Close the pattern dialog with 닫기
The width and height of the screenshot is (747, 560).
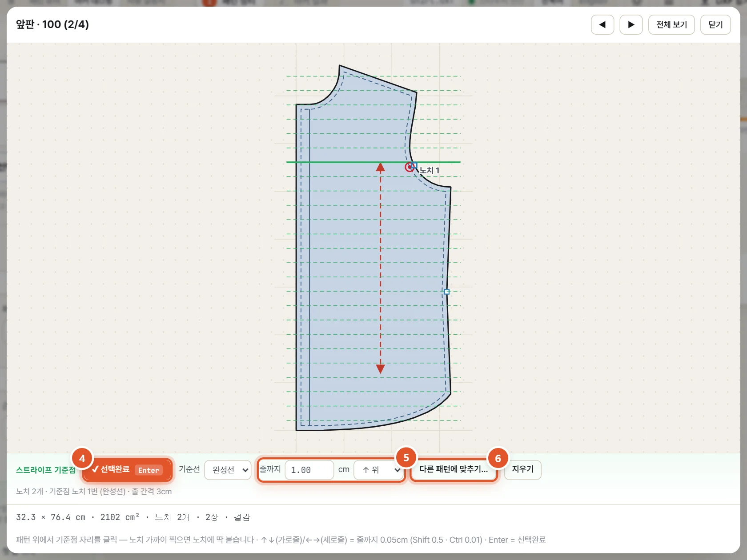pyautogui.click(x=715, y=24)
